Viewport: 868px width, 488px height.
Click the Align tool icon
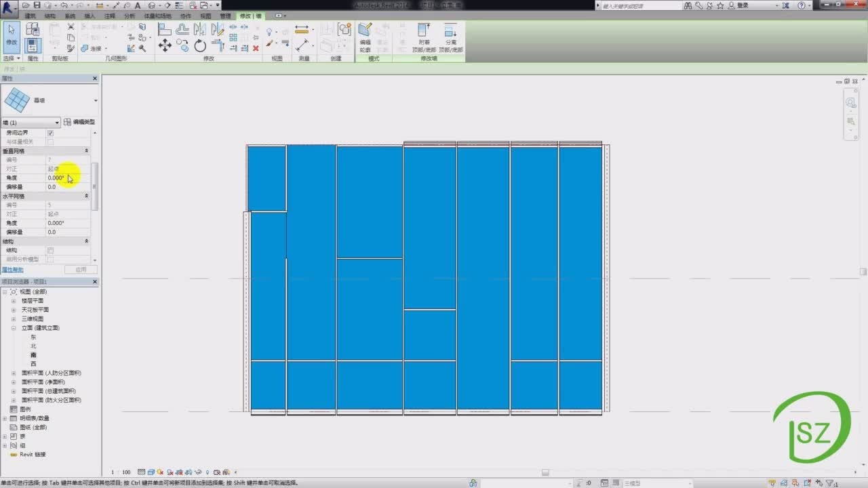[x=165, y=29]
